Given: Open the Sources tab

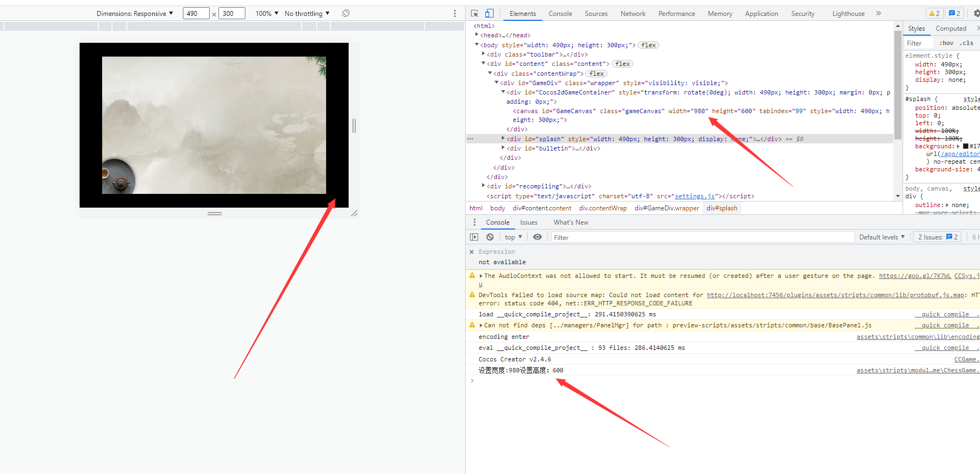Looking at the screenshot, I should coord(596,14).
